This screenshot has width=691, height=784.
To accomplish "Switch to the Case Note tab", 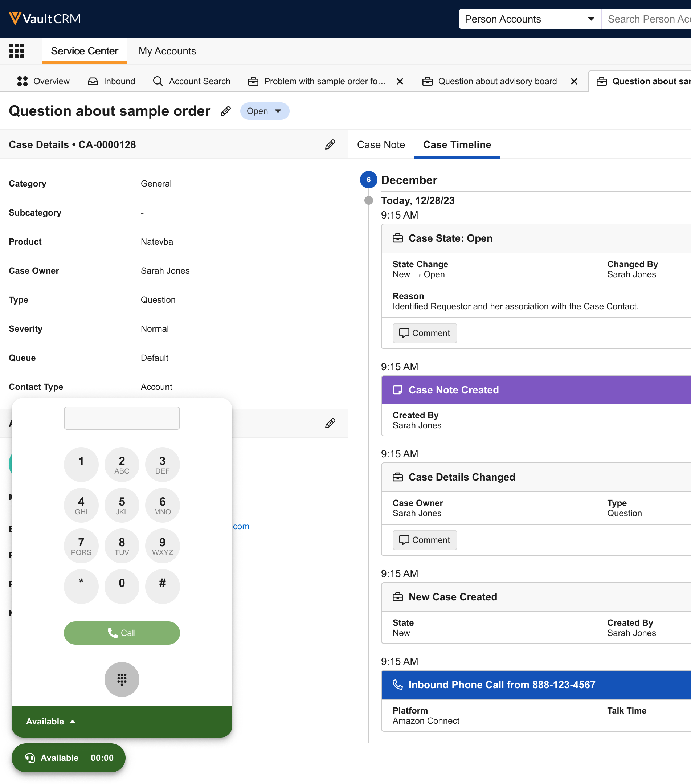I will pos(381,144).
